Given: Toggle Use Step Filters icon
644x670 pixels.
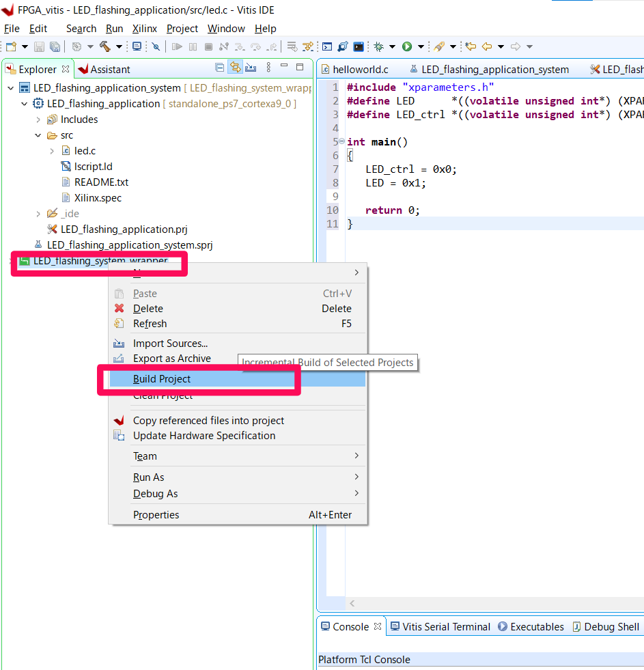Looking at the screenshot, I should point(308,46).
